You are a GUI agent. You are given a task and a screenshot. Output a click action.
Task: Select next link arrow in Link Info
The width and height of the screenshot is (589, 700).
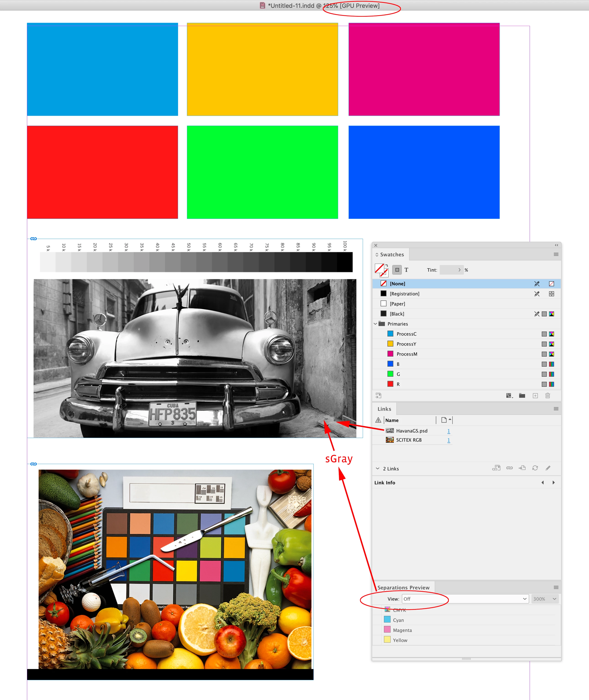tap(553, 483)
